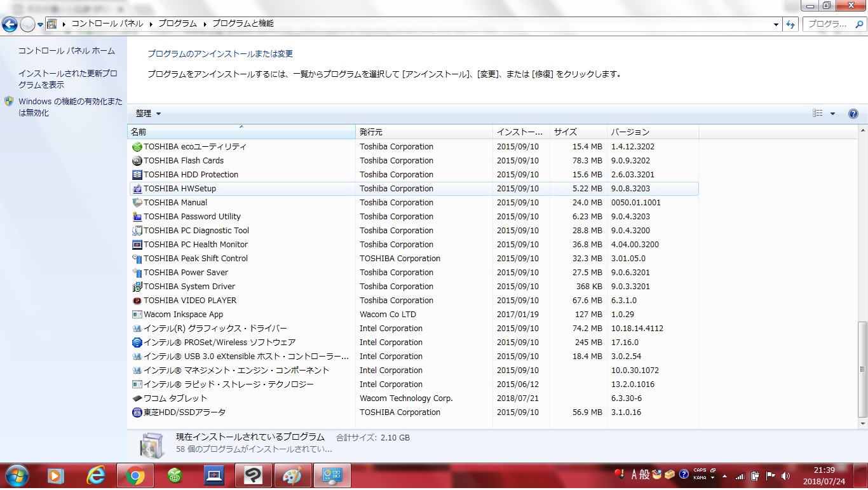Click the TOSHIBA PC Health Monitor icon
The width and height of the screenshot is (868, 490).
(137, 245)
